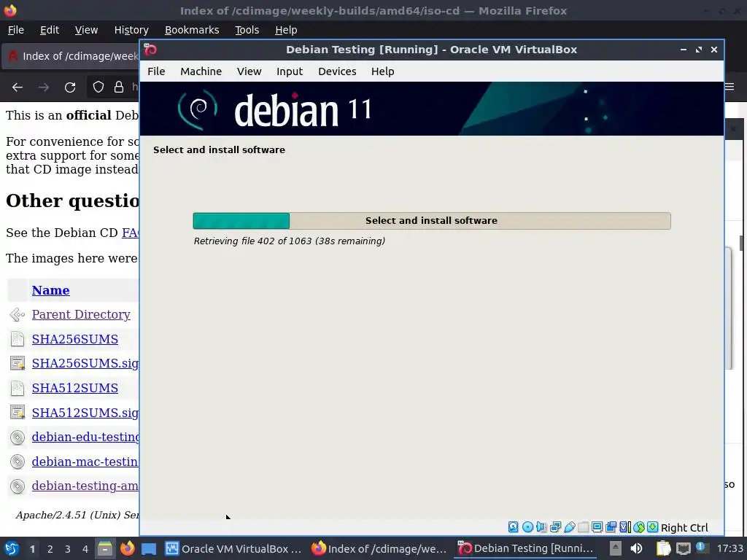Switch to workspace 4
This screenshot has height=560, width=747.
coord(85,549)
